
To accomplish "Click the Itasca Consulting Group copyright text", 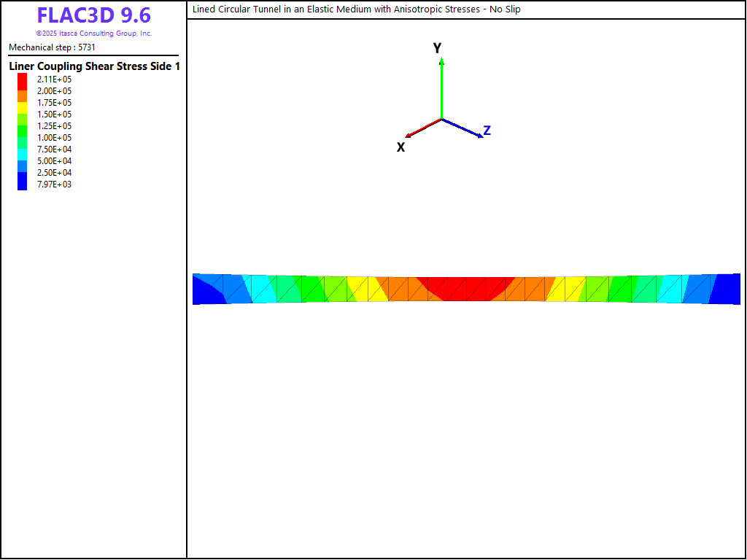I will click(x=93, y=34).
